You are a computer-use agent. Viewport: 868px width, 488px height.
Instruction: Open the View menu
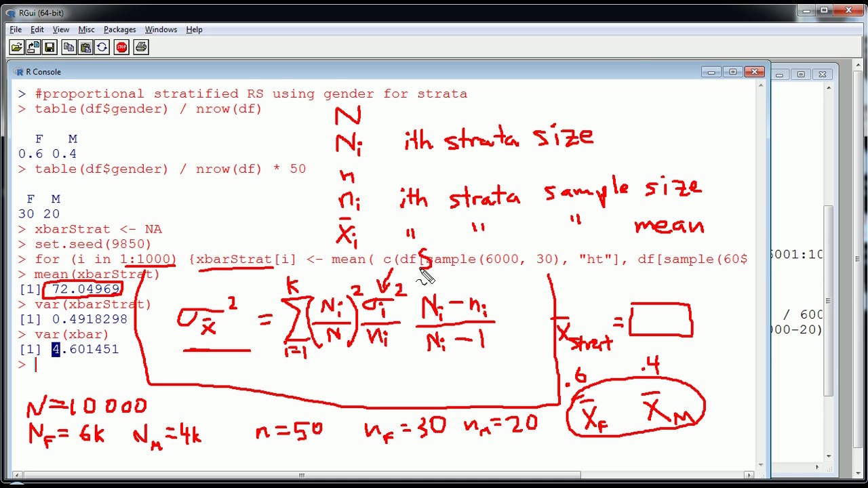coord(61,29)
